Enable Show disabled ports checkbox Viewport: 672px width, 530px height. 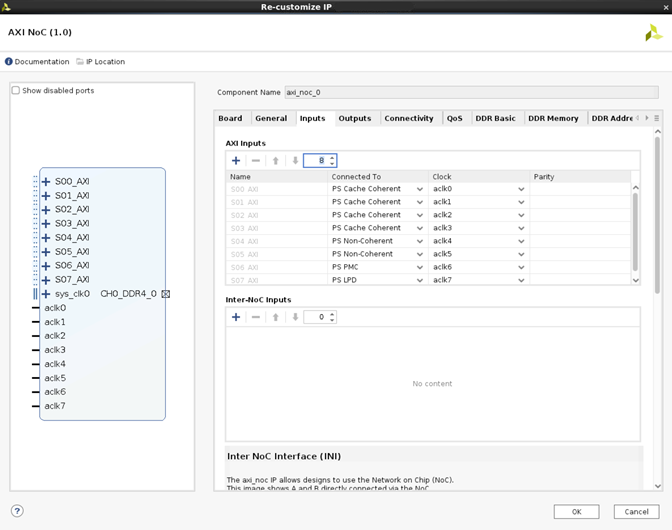[x=16, y=90]
